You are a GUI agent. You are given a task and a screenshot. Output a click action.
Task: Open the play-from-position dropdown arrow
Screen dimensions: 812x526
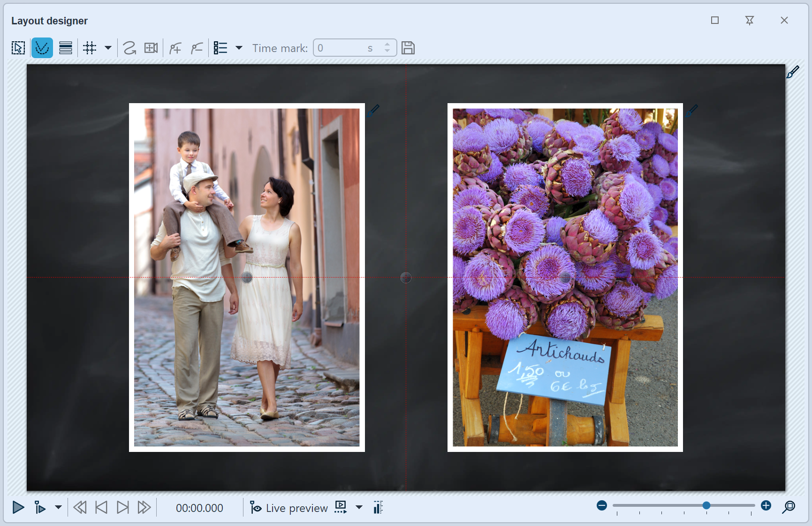[58, 507]
